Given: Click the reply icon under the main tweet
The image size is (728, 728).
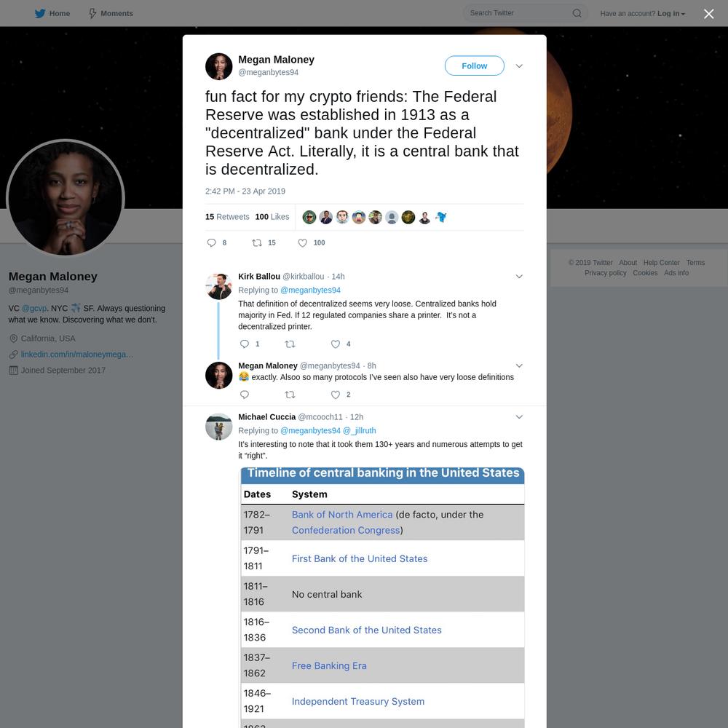Looking at the screenshot, I should [x=211, y=243].
